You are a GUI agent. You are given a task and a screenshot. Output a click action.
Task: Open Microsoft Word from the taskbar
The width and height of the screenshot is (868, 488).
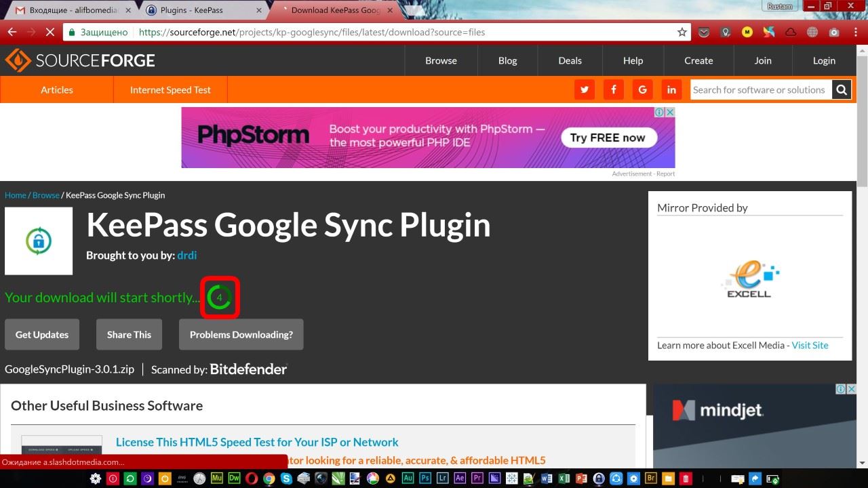point(547,479)
